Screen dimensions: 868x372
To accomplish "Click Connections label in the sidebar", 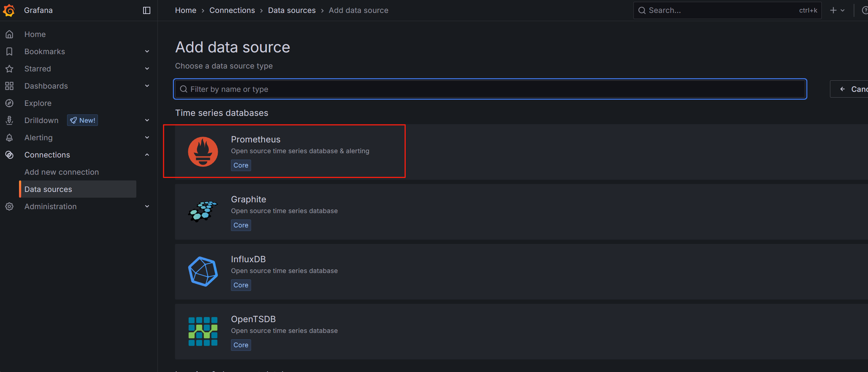I will pos(47,155).
